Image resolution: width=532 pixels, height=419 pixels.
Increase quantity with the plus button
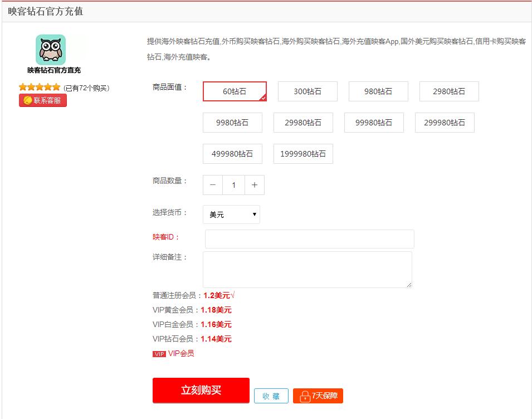coord(255,185)
